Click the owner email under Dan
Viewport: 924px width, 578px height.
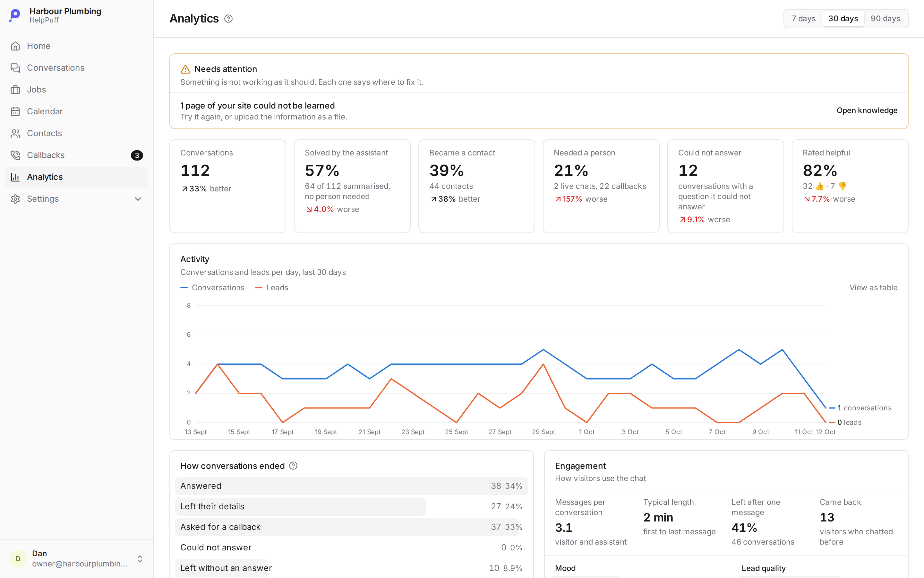click(80, 564)
